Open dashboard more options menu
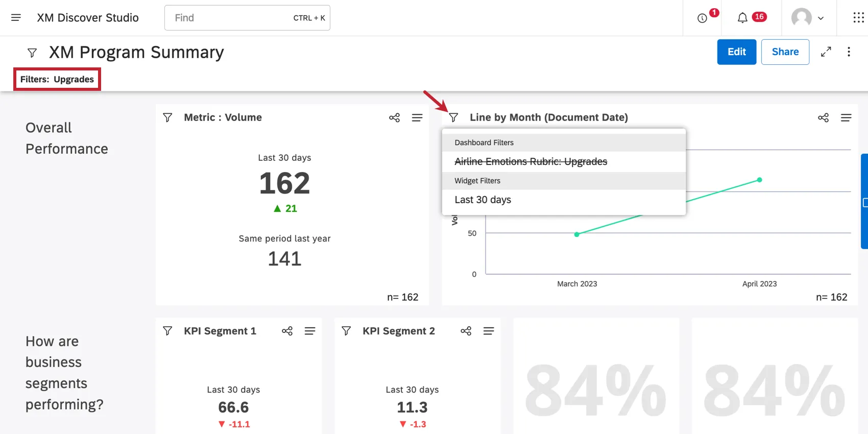 pyautogui.click(x=849, y=52)
